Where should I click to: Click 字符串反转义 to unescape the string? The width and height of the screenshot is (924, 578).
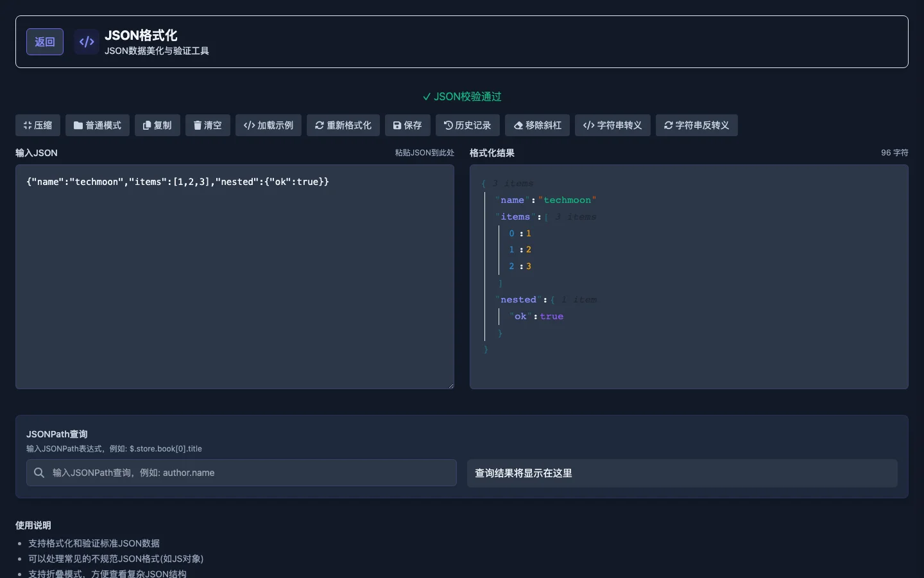697,125
